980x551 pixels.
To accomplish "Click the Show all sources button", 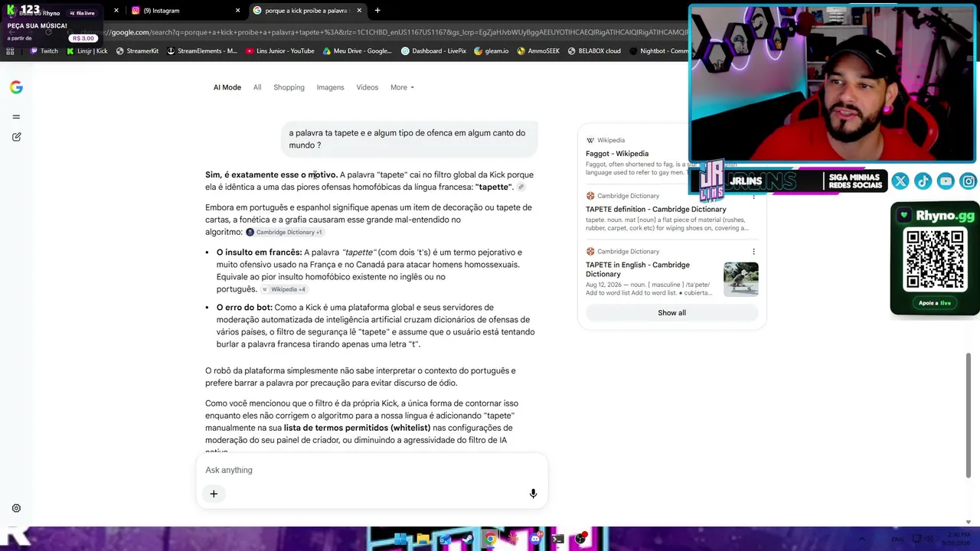I will click(x=672, y=312).
